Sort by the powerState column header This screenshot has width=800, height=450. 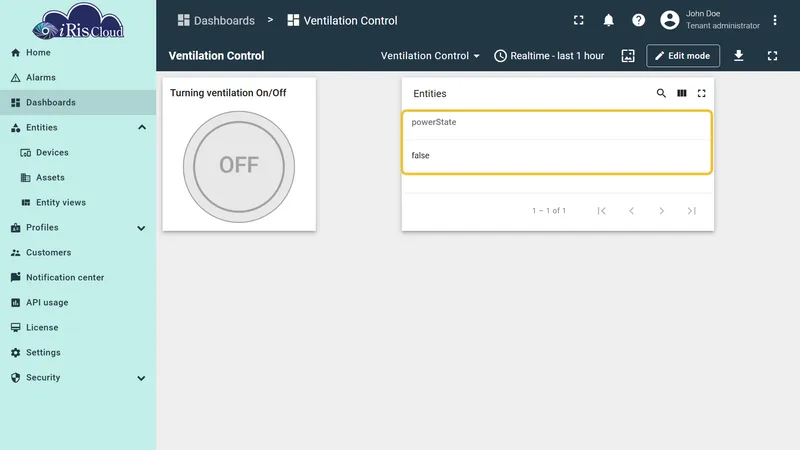pos(434,122)
